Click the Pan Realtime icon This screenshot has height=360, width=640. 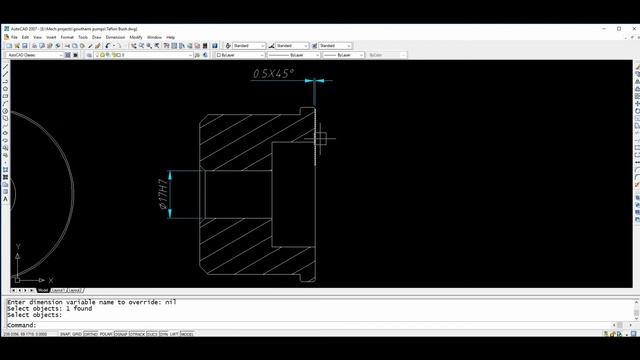click(x=133, y=46)
